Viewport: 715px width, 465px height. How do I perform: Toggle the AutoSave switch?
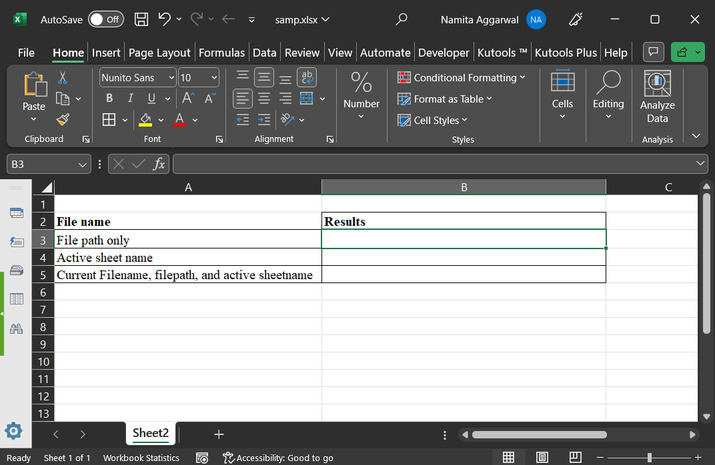(105, 19)
